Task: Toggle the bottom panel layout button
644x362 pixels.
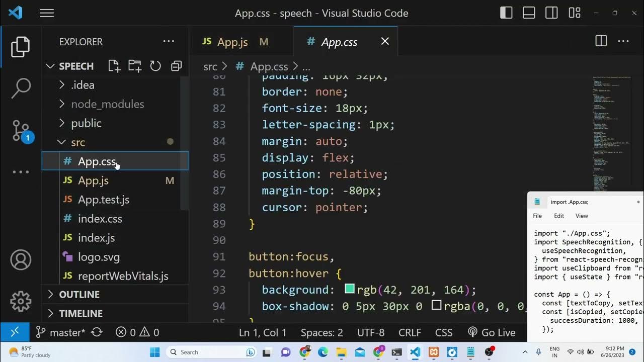Action: [x=529, y=13]
